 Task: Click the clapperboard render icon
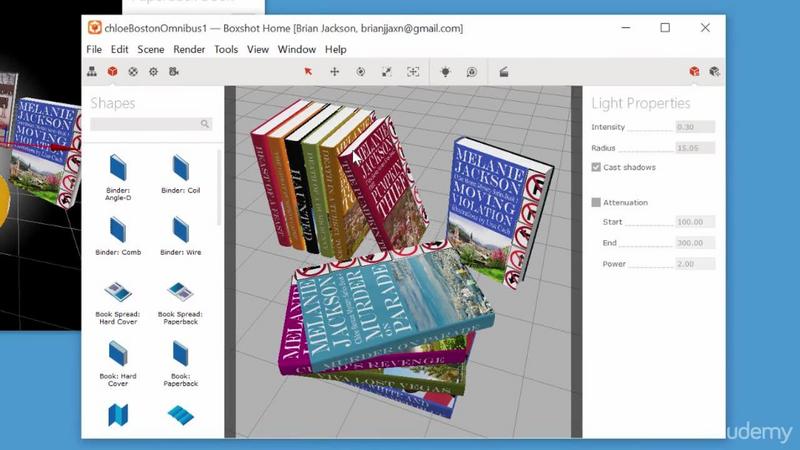tap(504, 72)
